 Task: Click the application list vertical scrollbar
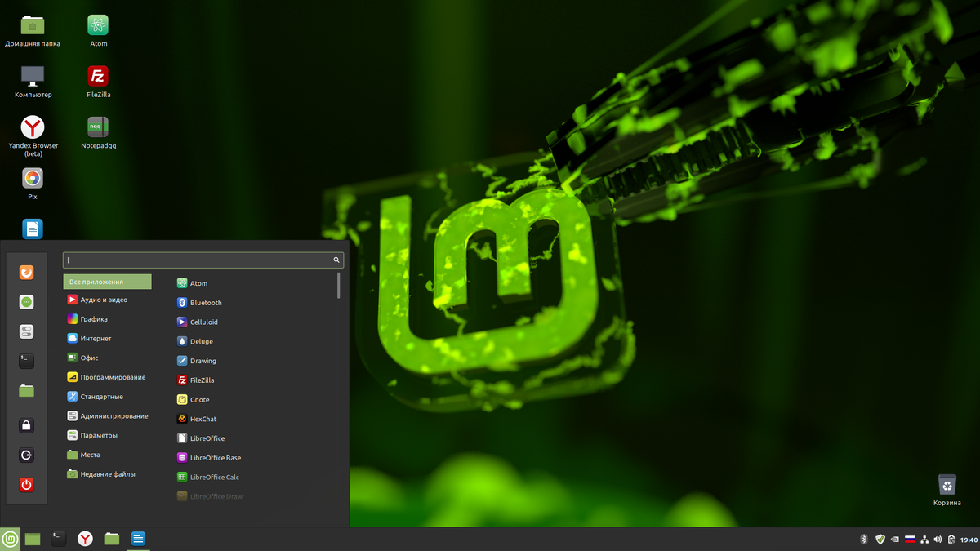tap(339, 286)
